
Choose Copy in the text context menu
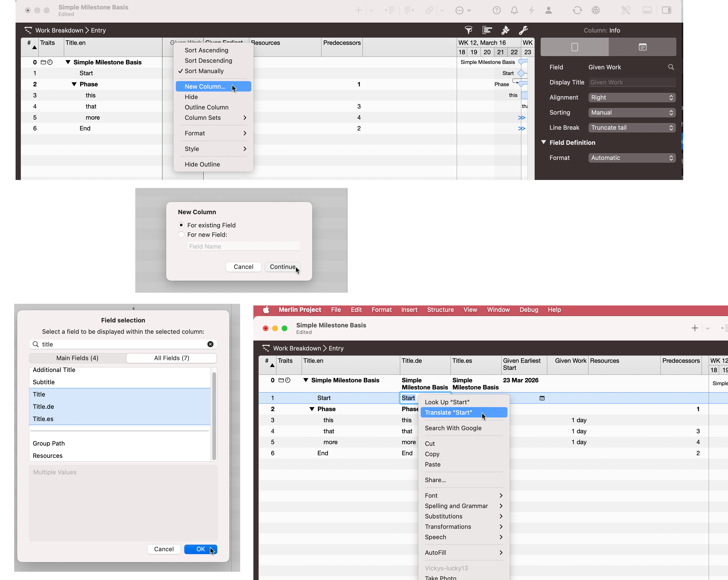464,454
